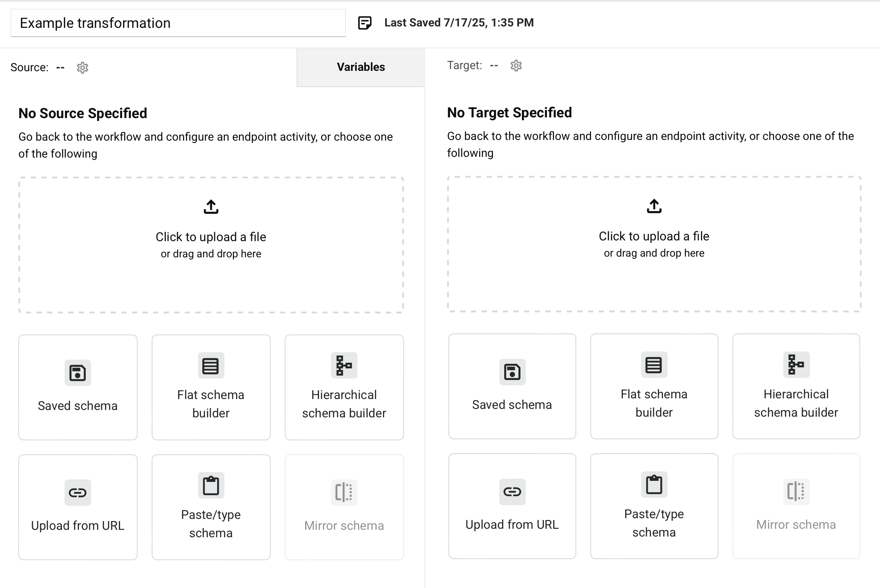Open target Hierarchical schema builder
This screenshot has height=588, width=880.
(x=796, y=386)
